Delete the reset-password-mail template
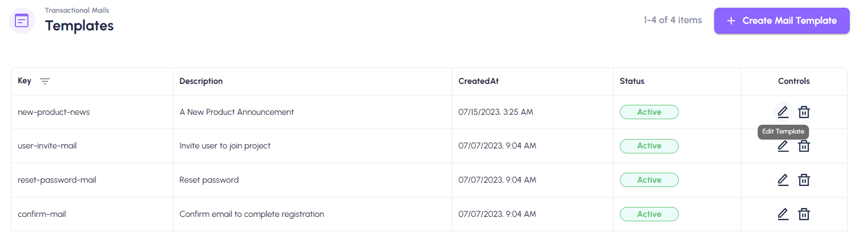Image resolution: width=868 pixels, height=245 pixels. 804,180
